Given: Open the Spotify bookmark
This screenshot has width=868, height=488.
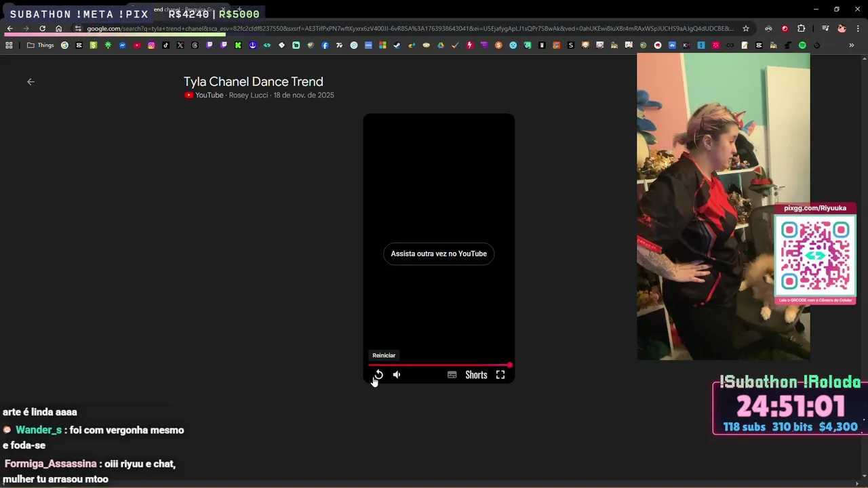Looking at the screenshot, I should tap(802, 45).
